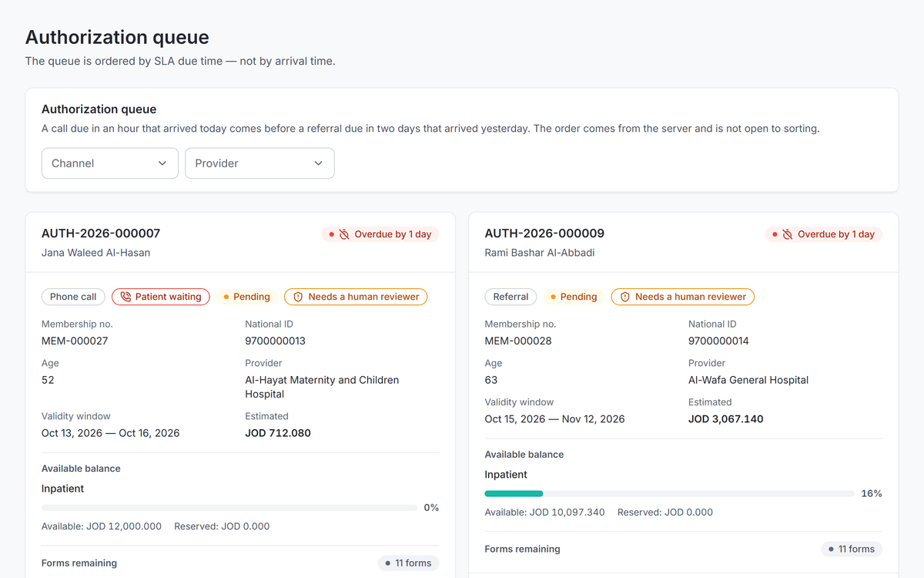Click provider Al-Hayat Maternity and Children Hospital
924x578 pixels.
pyautogui.click(x=322, y=387)
